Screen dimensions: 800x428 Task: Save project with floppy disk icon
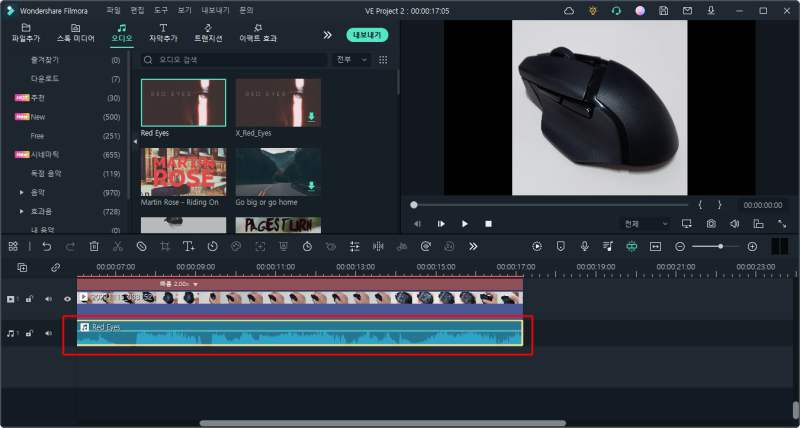tap(663, 11)
